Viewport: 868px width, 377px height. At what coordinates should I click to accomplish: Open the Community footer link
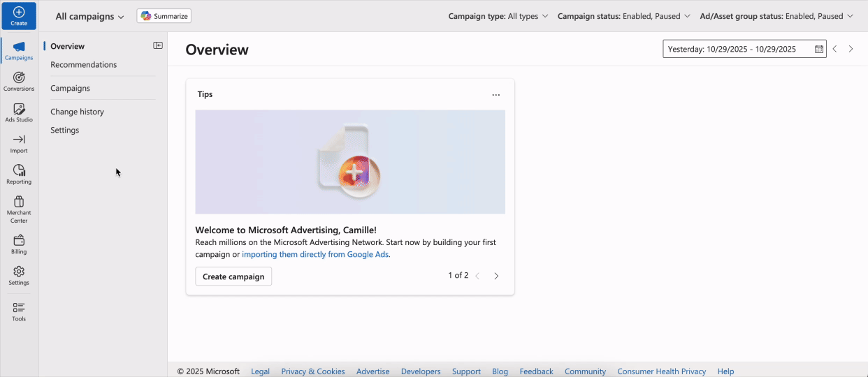coord(585,371)
